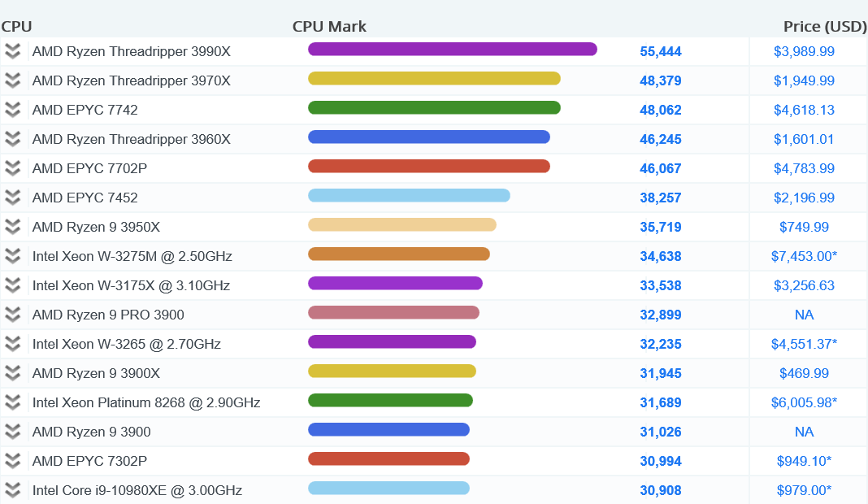The image size is (868, 504).
Task: Open Intel Xeon Platinum 8268 @ 2.90GHz link
Action: [x=146, y=402]
